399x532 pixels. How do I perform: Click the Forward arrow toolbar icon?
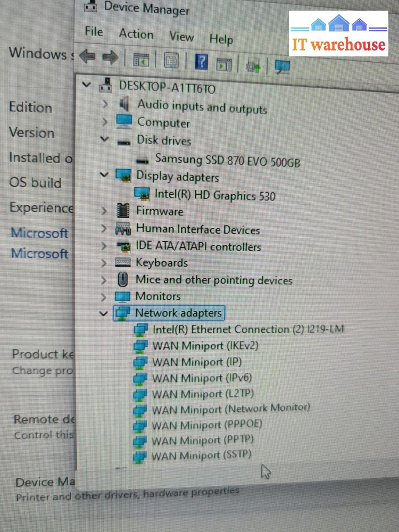point(110,57)
